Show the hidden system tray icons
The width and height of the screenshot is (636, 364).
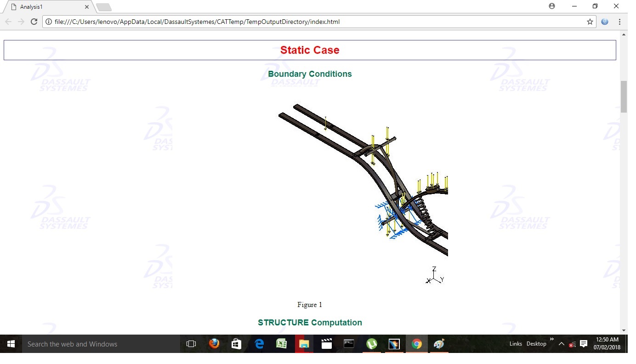point(562,344)
